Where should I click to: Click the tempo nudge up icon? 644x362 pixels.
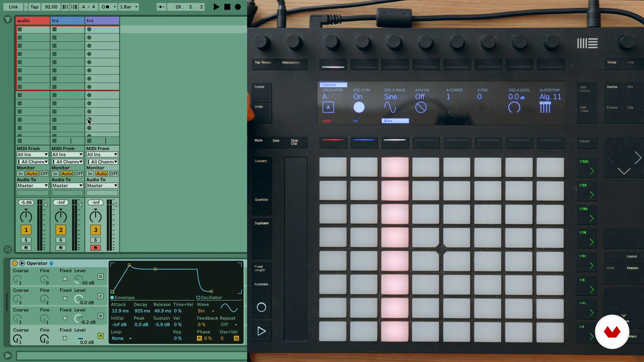[x=74, y=7]
